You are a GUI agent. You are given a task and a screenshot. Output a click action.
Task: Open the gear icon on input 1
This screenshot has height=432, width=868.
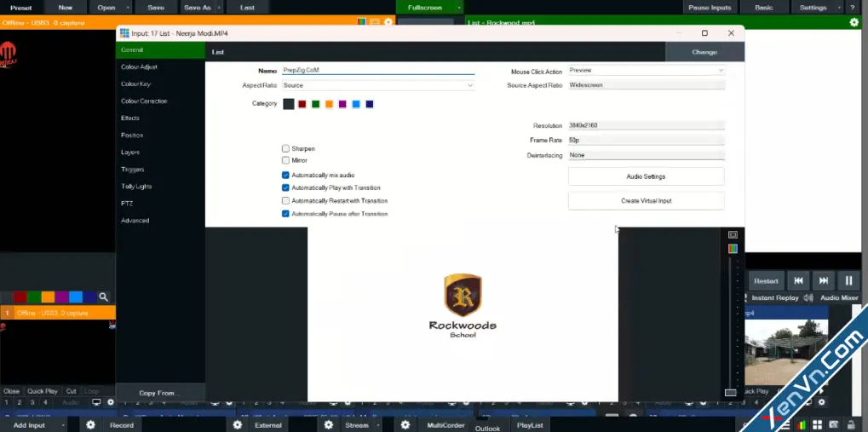tap(110, 402)
